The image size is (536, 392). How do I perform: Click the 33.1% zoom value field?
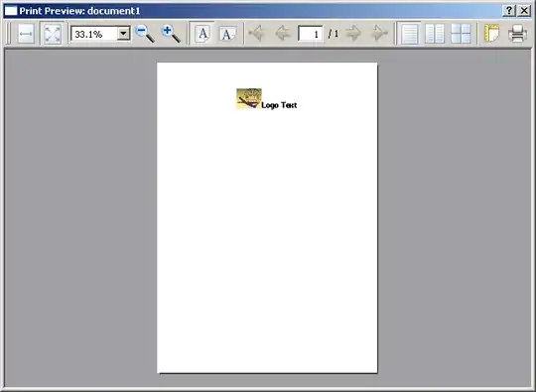pos(94,34)
